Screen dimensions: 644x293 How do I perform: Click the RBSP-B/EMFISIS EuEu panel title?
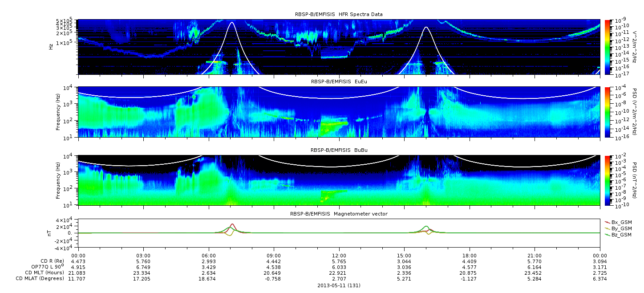pyautogui.click(x=339, y=82)
